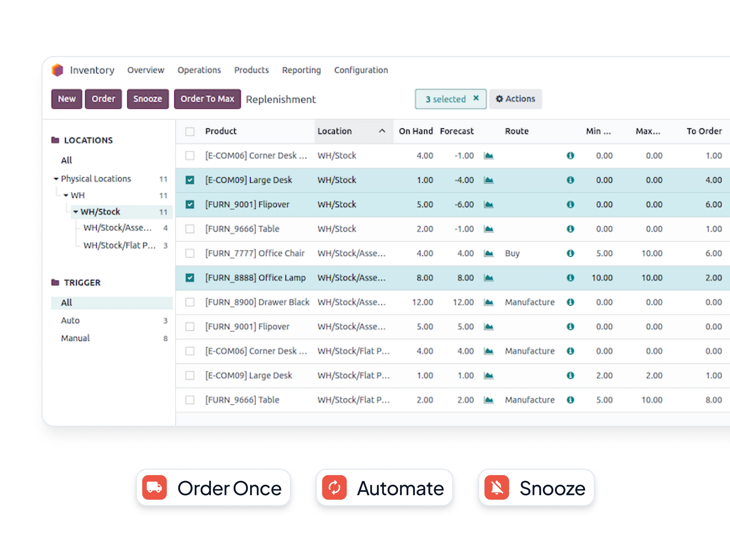Collapse the WH/Stock location node
Image resolution: width=730 pixels, height=560 pixels.
pos(76,212)
